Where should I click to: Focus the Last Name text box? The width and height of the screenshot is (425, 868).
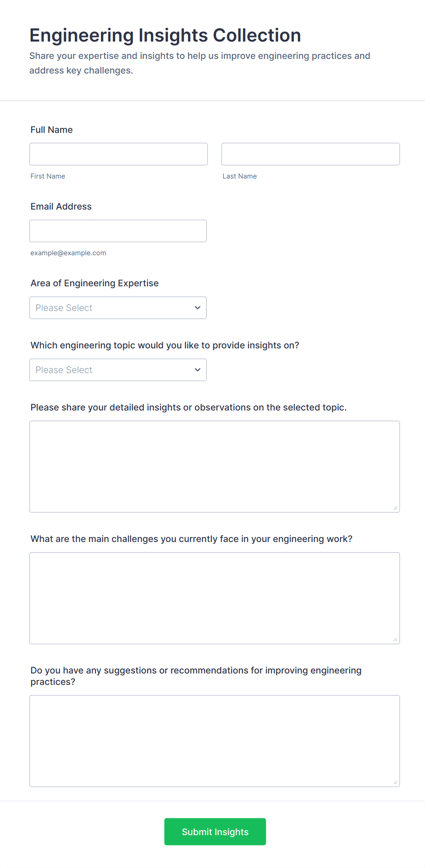tap(310, 154)
